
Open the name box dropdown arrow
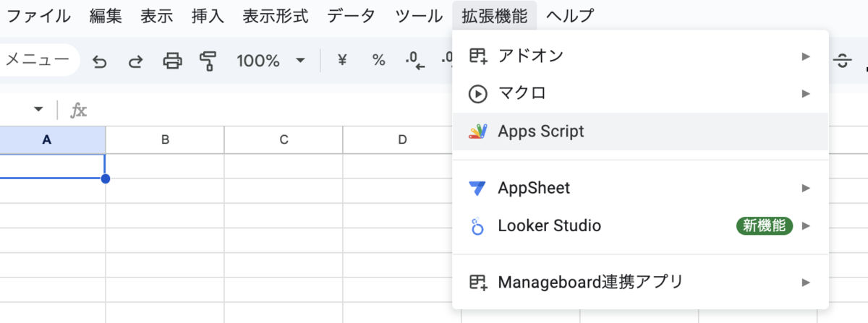[x=38, y=110]
